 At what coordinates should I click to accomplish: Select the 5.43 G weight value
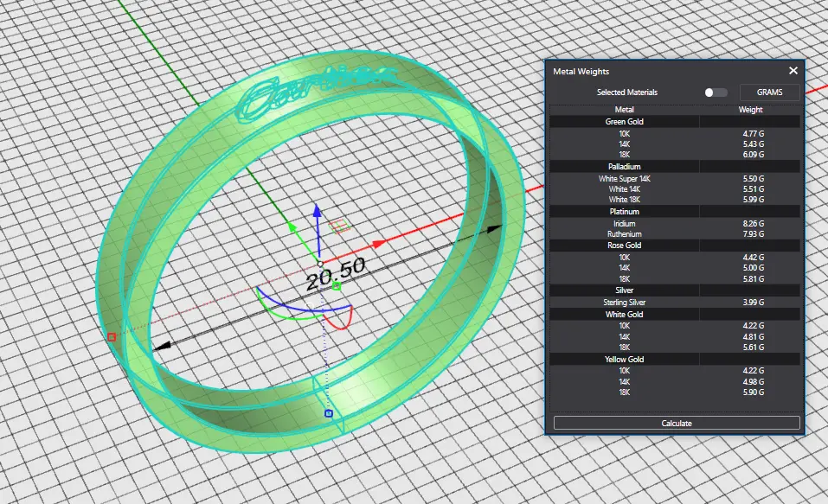pos(754,144)
